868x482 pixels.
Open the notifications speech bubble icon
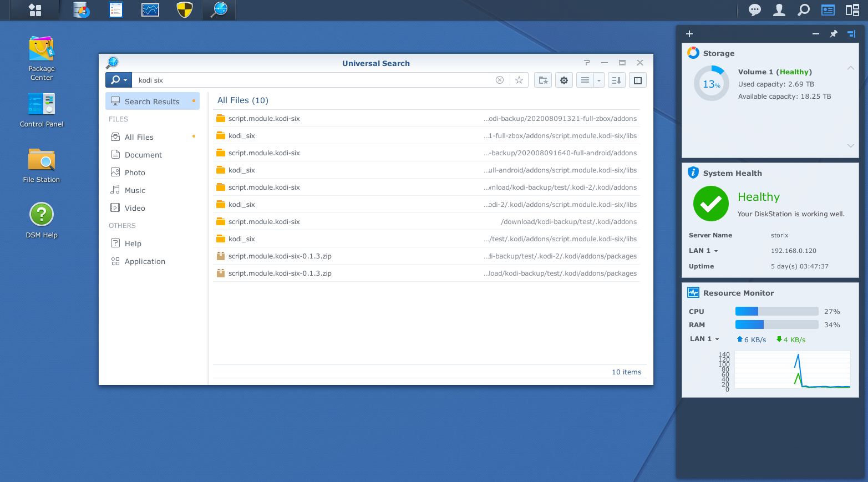click(755, 10)
